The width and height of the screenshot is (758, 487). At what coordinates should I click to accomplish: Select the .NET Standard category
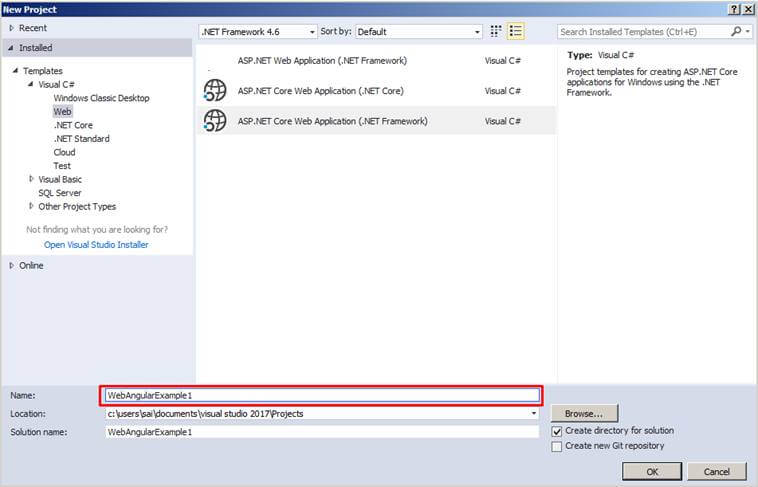[82, 138]
